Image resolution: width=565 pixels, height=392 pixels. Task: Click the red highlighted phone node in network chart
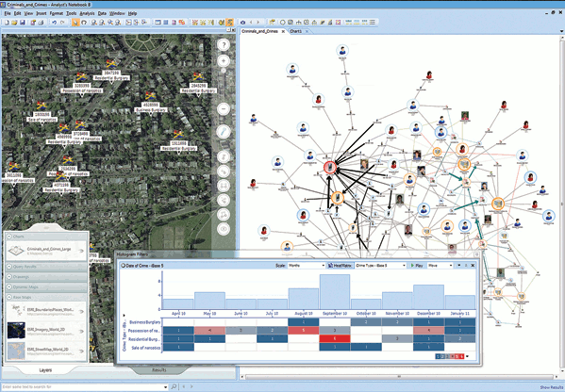click(x=330, y=167)
